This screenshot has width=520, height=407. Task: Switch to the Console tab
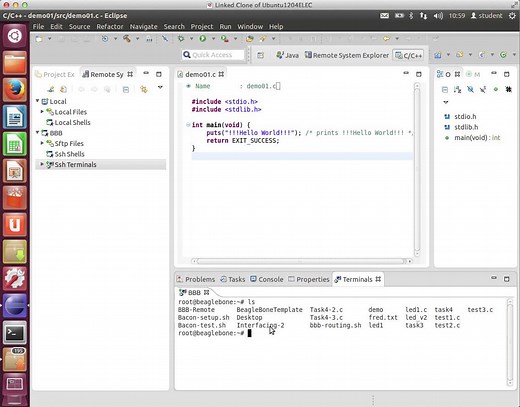(267, 279)
